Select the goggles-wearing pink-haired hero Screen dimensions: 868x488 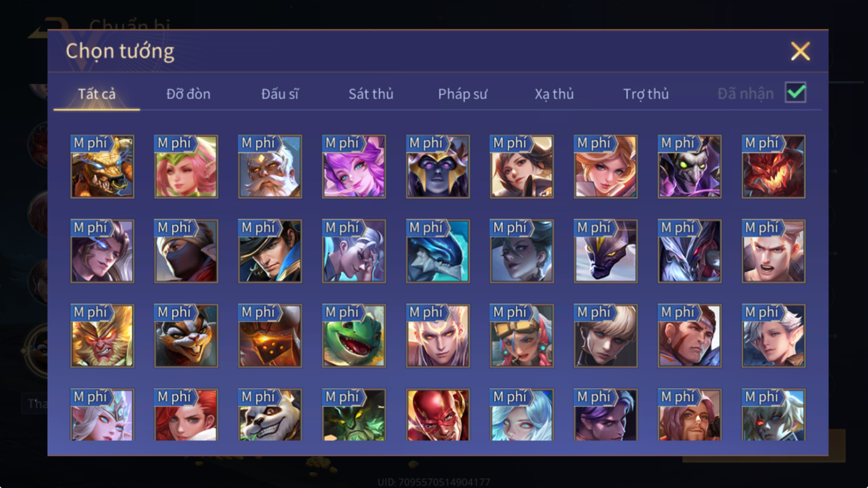(522, 336)
